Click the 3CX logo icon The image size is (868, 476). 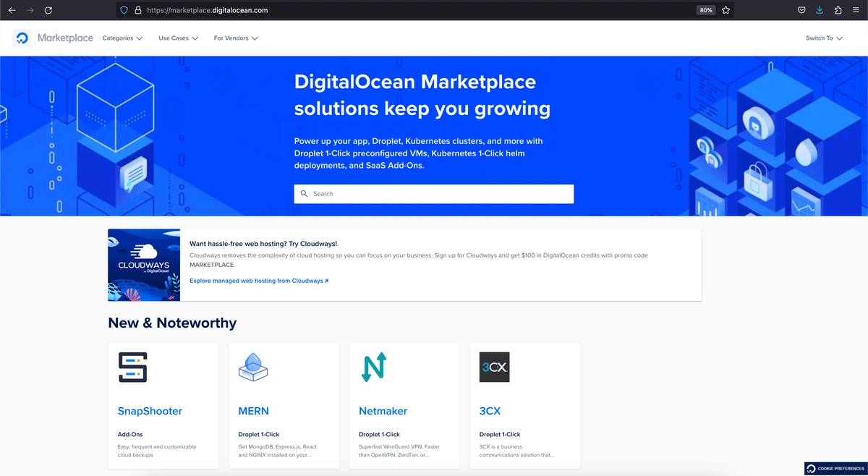pyautogui.click(x=494, y=367)
